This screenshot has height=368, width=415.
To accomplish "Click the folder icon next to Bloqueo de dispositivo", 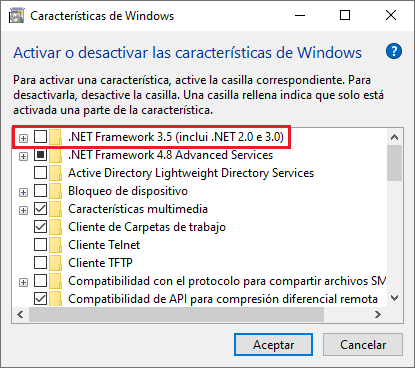I will coord(55,191).
